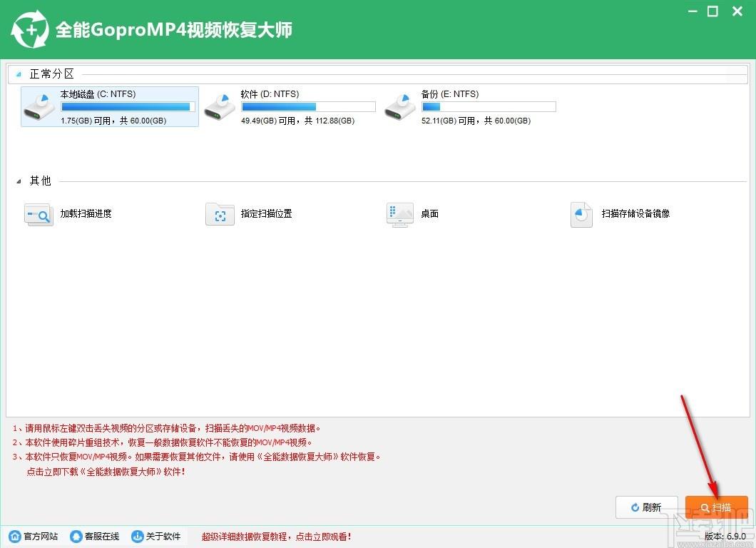This screenshot has height=548, width=756.
Task: Click the load scan progress icon
Action: coord(39,214)
